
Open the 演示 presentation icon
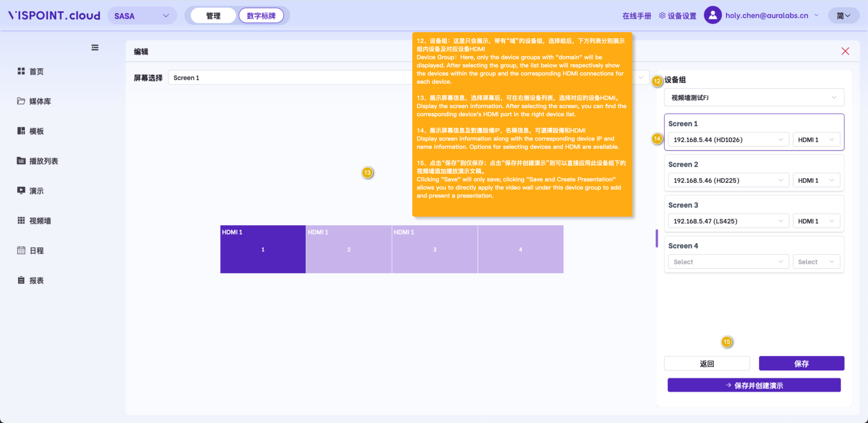[21, 191]
